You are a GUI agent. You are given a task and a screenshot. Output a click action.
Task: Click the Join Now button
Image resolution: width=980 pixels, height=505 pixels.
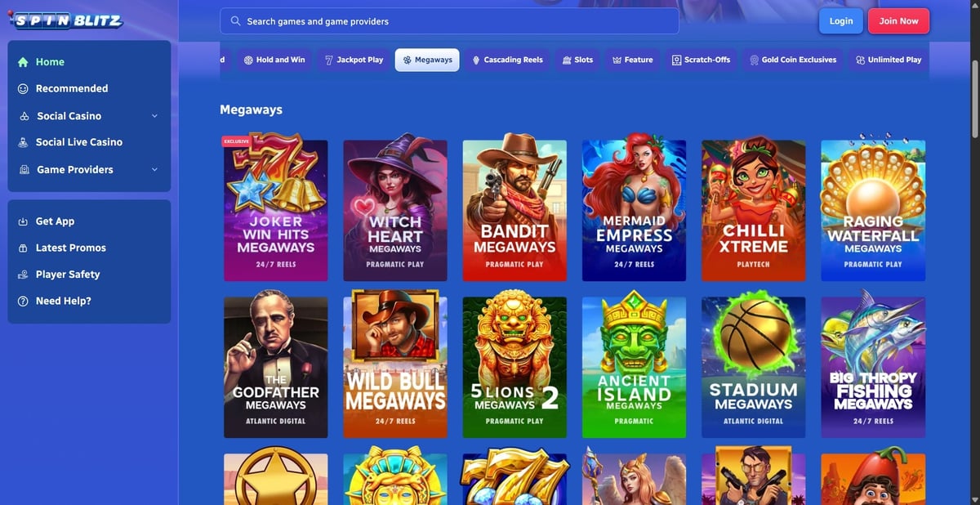(898, 21)
